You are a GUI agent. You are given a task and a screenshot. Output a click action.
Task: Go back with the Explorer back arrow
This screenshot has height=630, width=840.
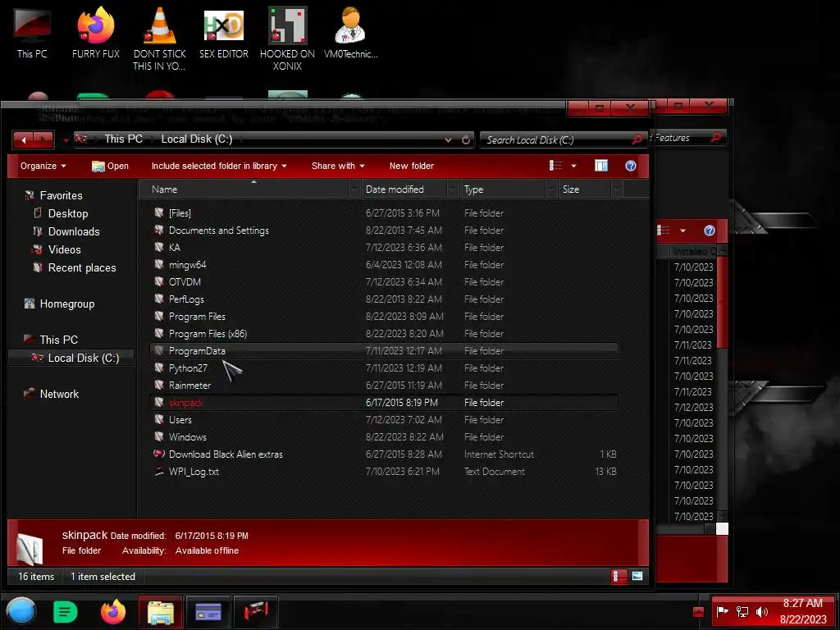click(x=24, y=139)
